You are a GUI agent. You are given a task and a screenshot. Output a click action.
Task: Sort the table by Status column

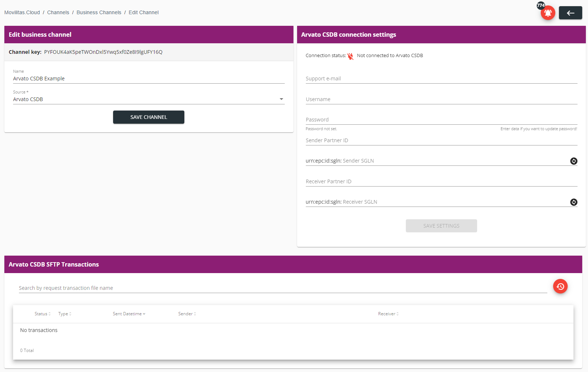pos(43,314)
